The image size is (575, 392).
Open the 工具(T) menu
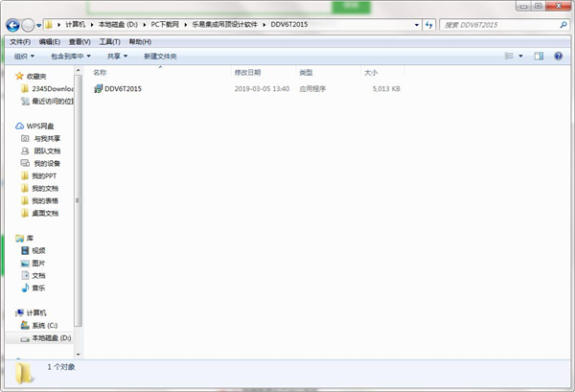click(109, 42)
